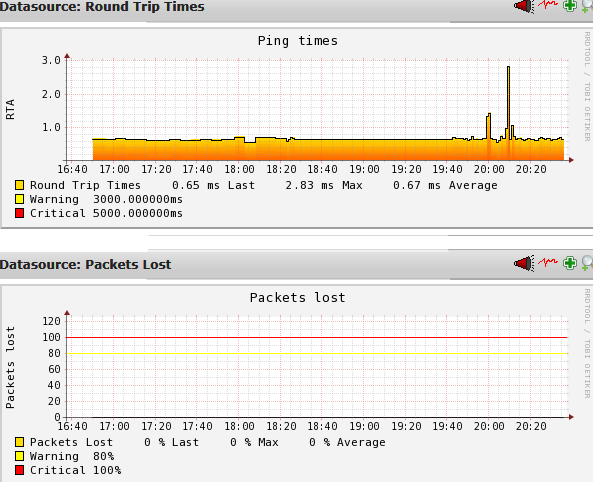Click the red graph-line icon for Packets Lost
Image resolution: width=593 pixels, height=482 pixels.
coord(548,262)
